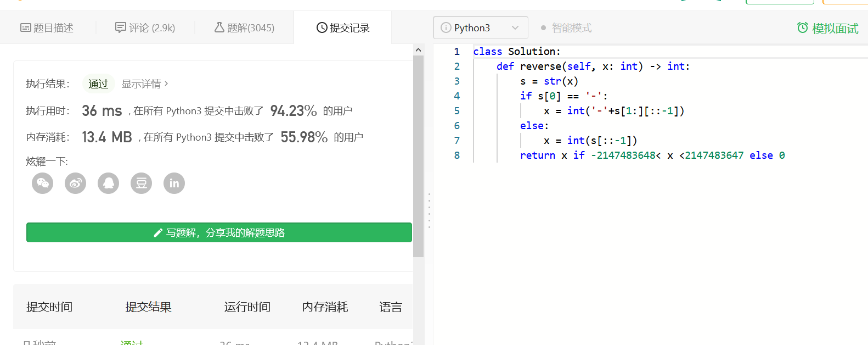Click the 内存消耗 column header
The image size is (868, 345).
pos(325,307)
